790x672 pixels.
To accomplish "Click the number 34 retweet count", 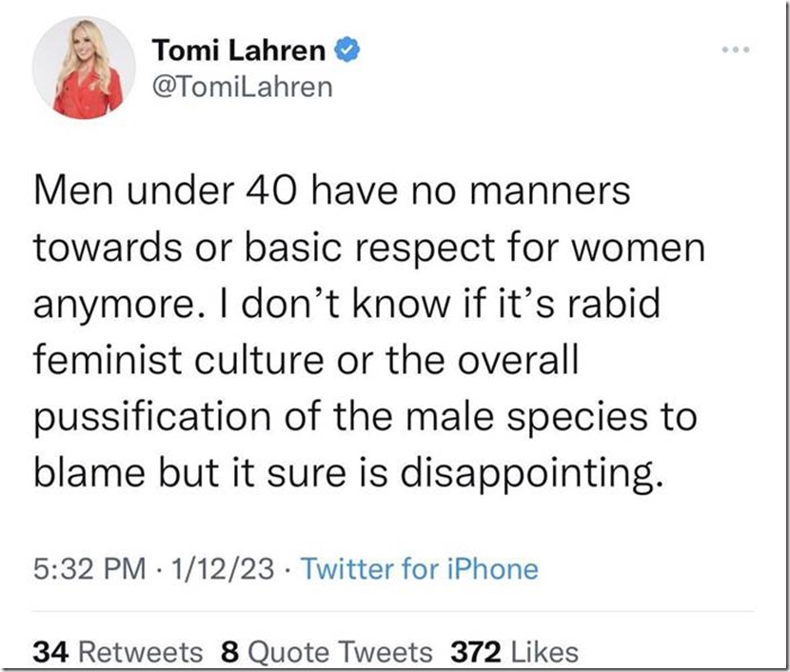I will click(50, 652).
